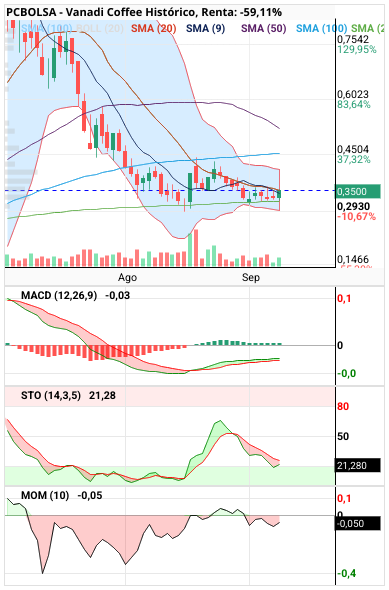Click the 0,6023 price axis value

(353, 94)
